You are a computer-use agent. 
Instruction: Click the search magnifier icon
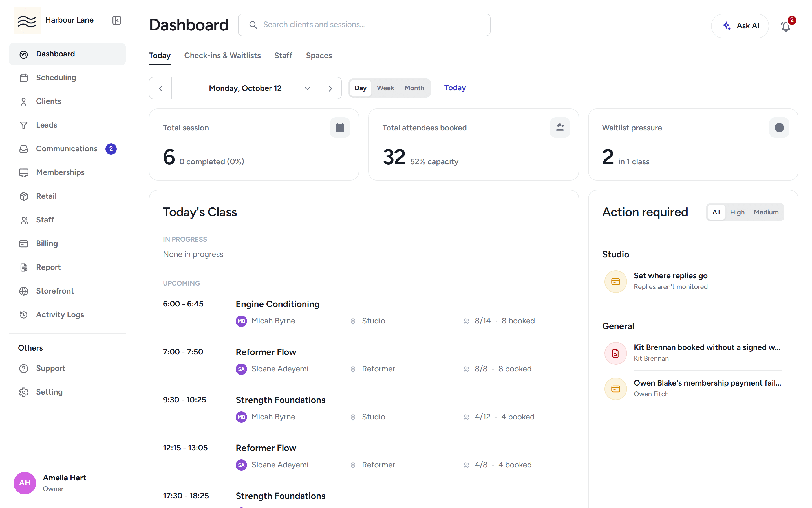pyautogui.click(x=253, y=25)
